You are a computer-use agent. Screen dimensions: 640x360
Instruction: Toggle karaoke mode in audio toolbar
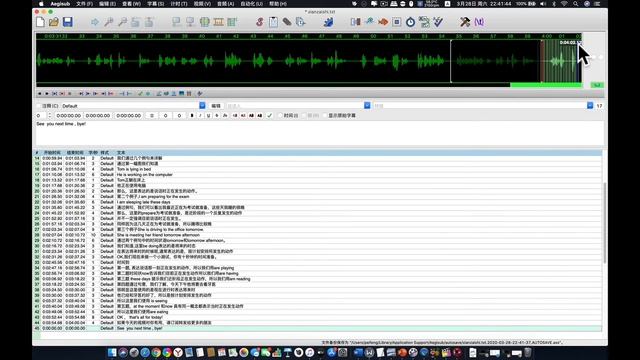[x=200, y=93]
